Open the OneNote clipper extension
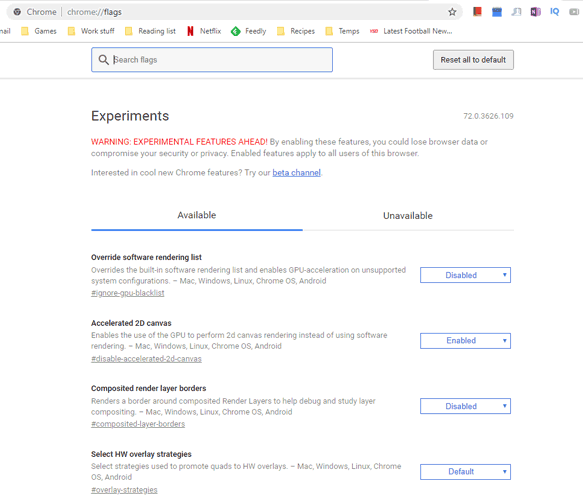The image size is (583, 500). click(535, 12)
